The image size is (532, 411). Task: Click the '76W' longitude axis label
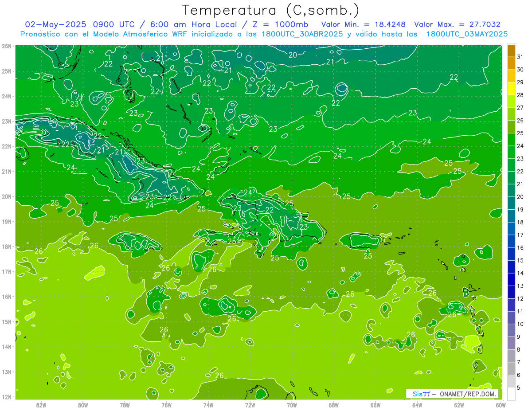tap(167, 405)
